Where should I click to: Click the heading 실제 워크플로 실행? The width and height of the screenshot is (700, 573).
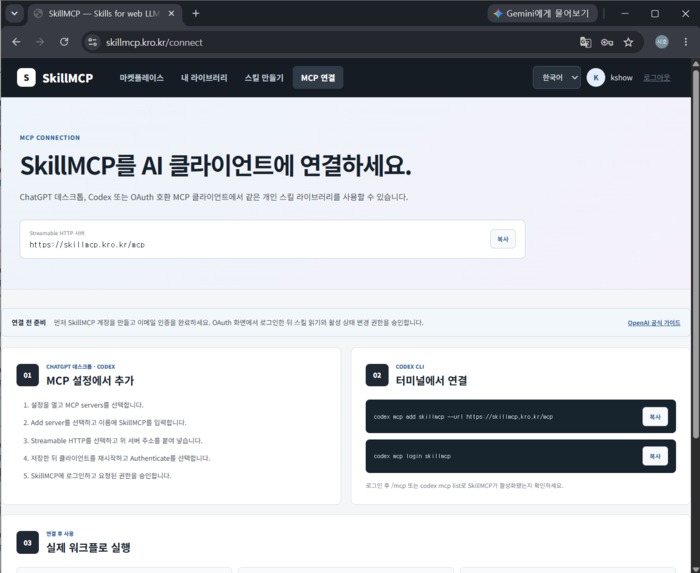pos(88,548)
